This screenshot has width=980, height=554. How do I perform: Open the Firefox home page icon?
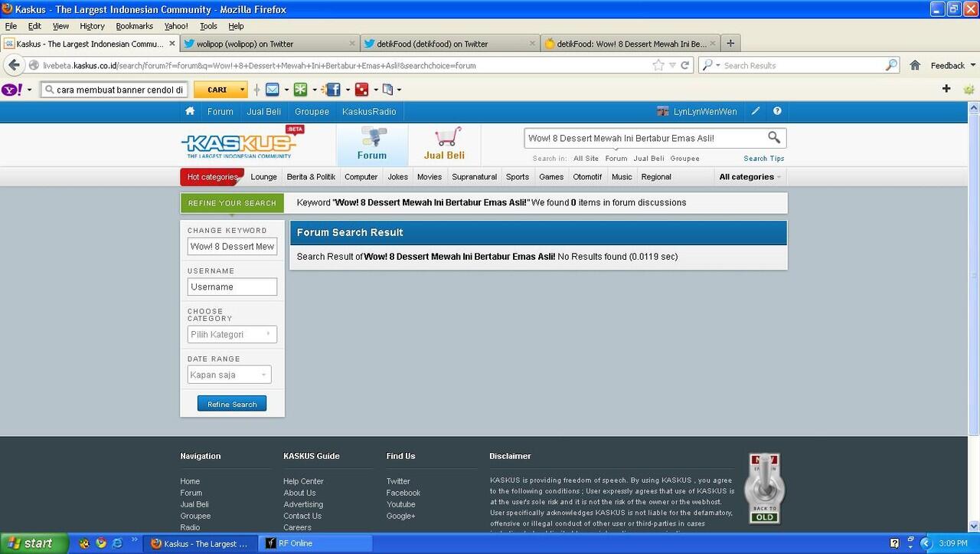915,65
